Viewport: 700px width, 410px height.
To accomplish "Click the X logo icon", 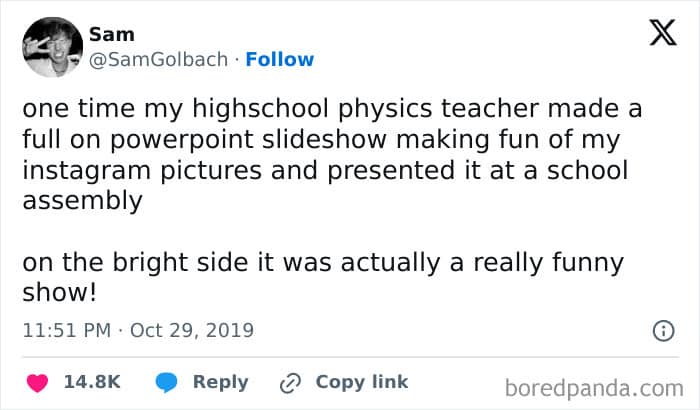I will coord(662,35).
